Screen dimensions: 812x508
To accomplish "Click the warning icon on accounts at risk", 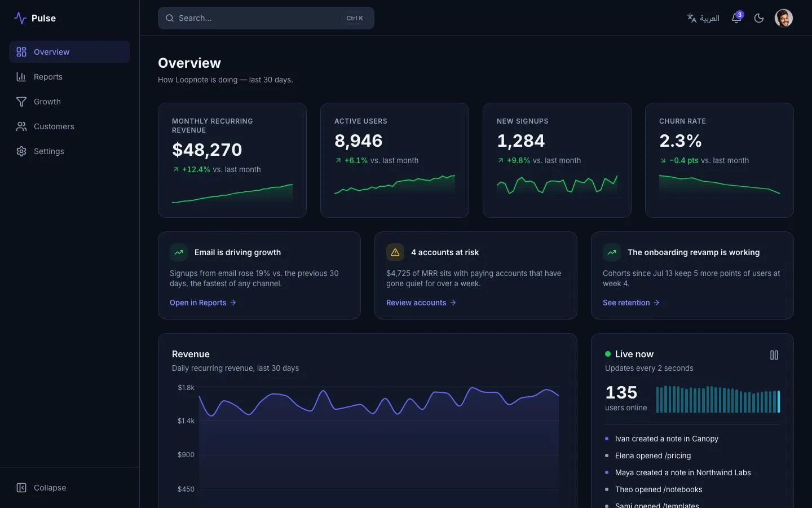I will pos(395,252).
